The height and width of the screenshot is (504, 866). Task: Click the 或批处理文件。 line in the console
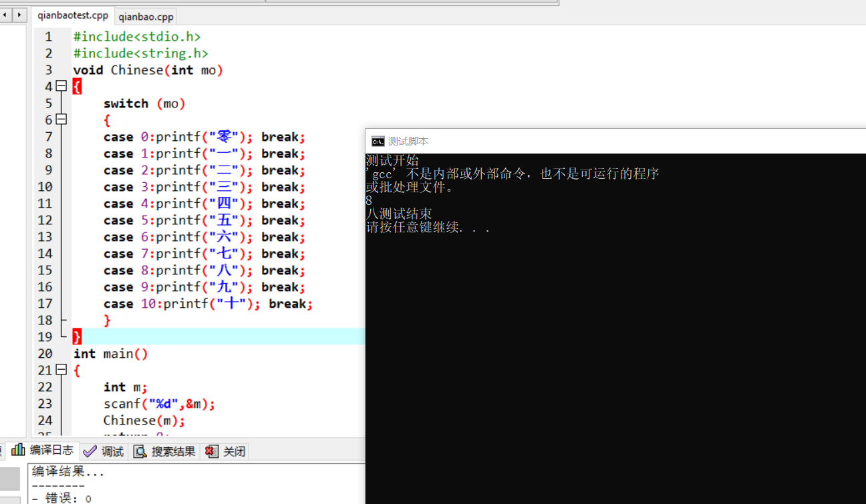pyautogui.click(x=410, y=188)
